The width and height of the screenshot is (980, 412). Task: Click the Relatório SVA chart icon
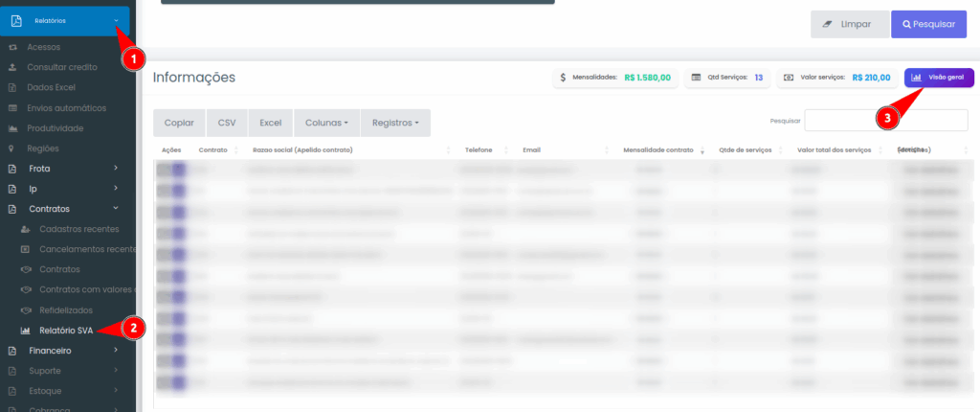click(x=26, y=331)
